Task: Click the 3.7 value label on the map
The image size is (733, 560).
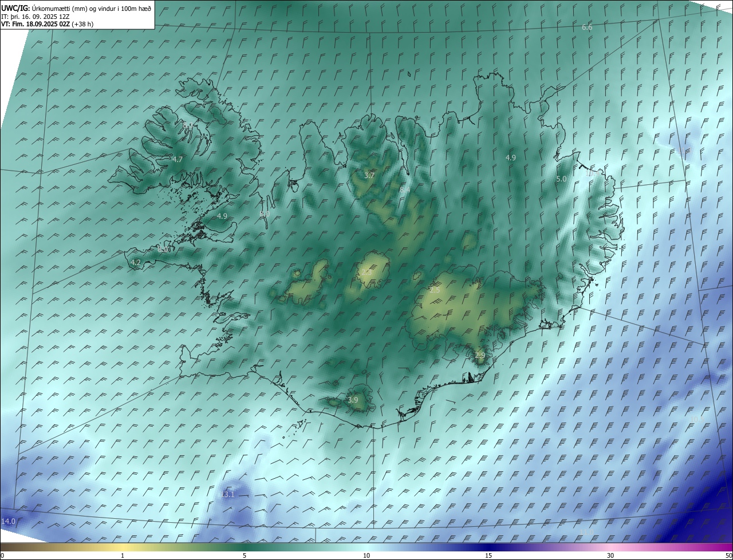Action: tap(369, 175)
